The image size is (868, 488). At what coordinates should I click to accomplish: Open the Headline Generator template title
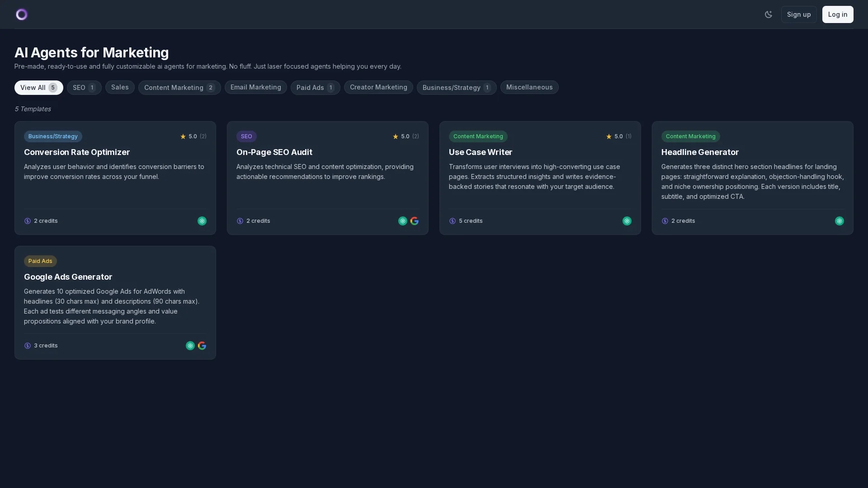pyautogui.click(x=700, y=152)
